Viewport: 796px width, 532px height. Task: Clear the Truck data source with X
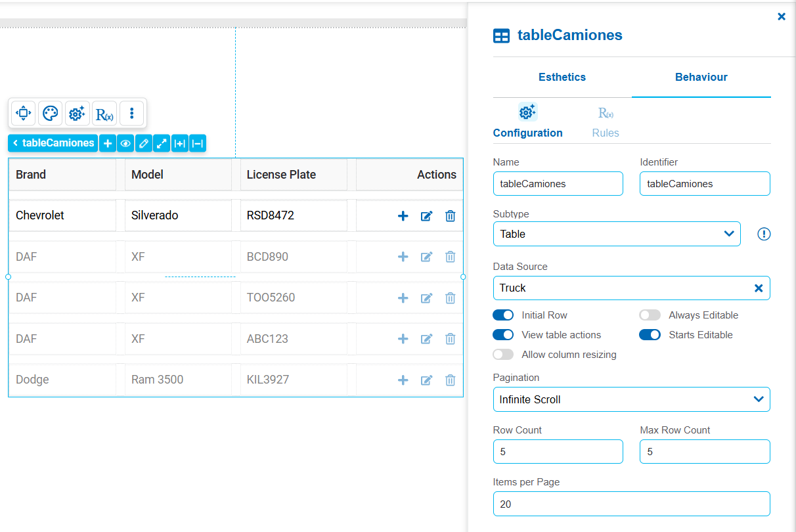(x=759, y=288)
